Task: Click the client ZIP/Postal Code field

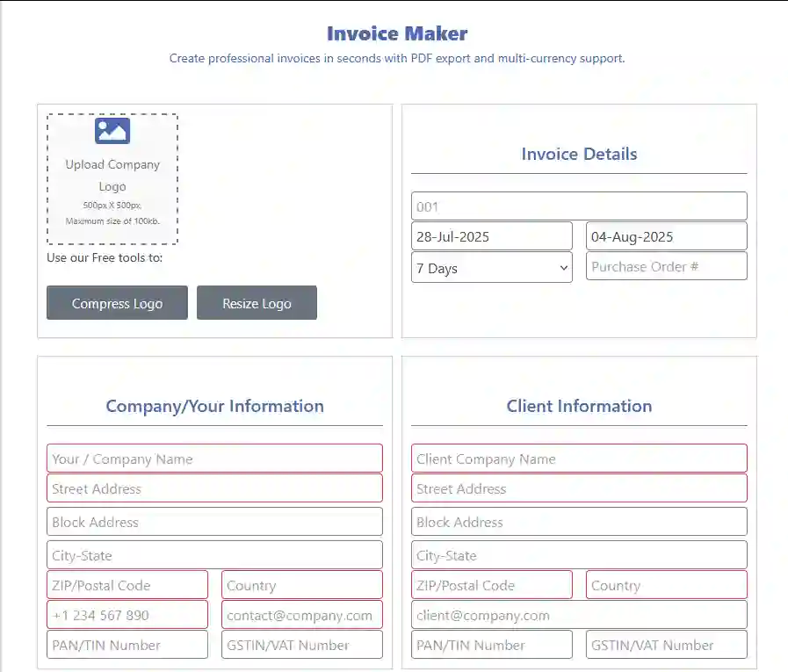Action: pos(491,584)
